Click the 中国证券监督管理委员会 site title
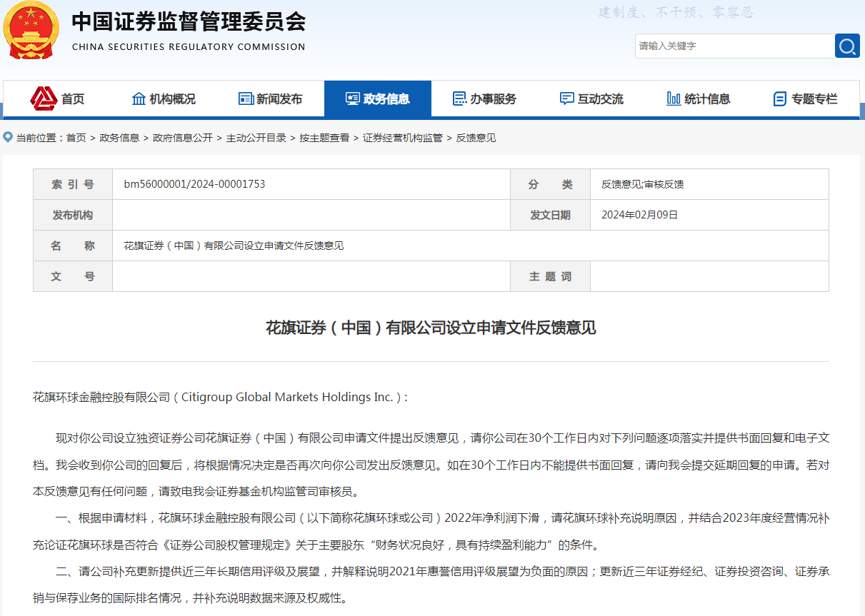865x616 pixels. 189,22
